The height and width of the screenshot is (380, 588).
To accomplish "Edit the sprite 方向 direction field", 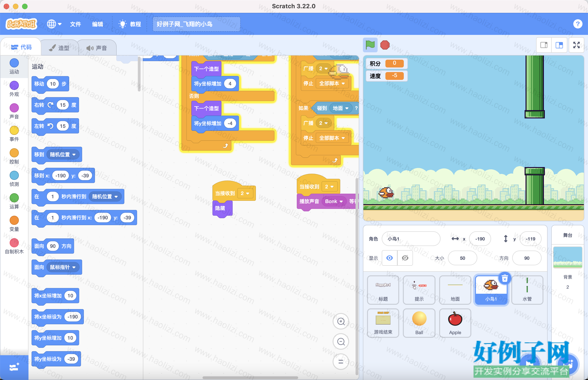I will pyautogui.click(x=527, y=258).
